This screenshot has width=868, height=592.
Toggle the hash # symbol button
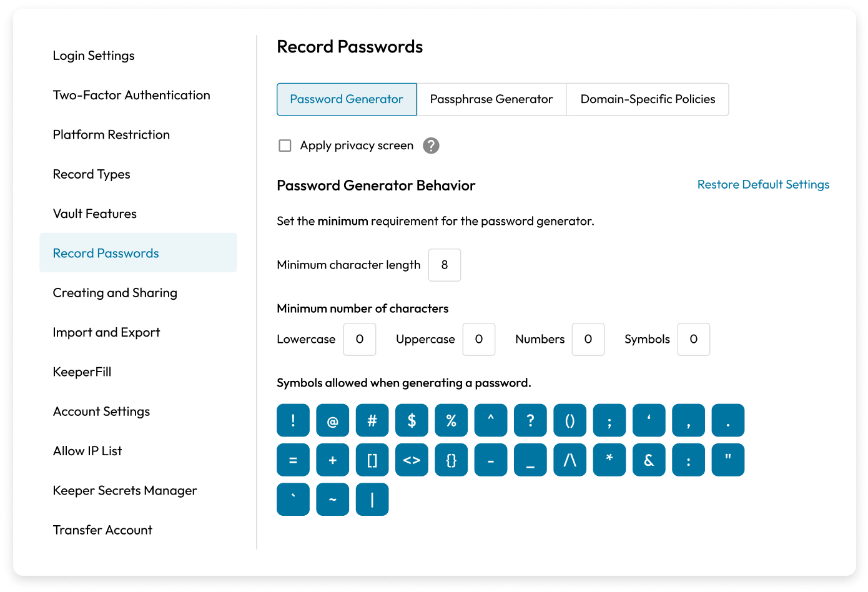pos(372,420)
